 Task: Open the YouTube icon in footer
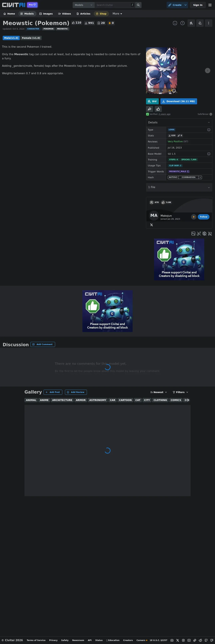pos(189,640)
